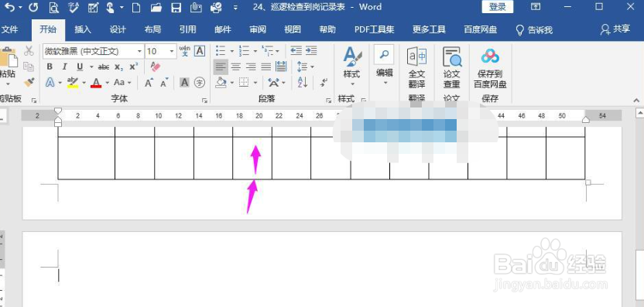644x307 pixels.
Task: Click the draw table icon in quick access toolbar
Action: [x=93, y=7]
